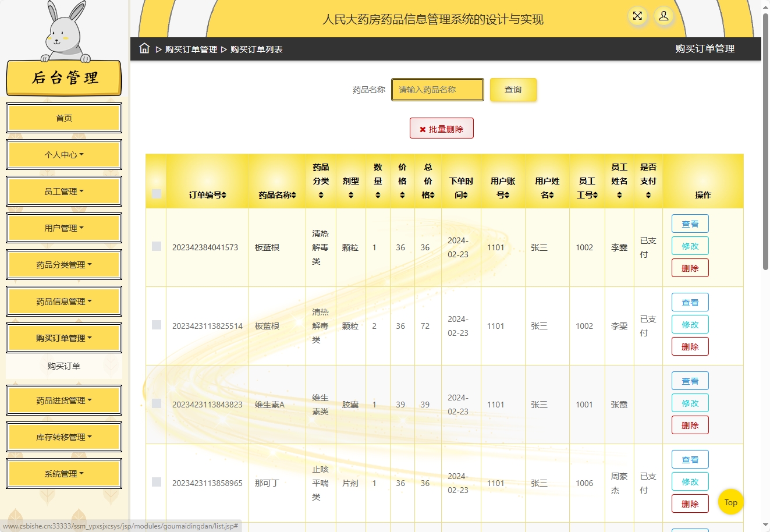Expand the 员工管理 sidebar dropdown
The width and height of the screenshot is (770, 532).
tap(63, 191)
